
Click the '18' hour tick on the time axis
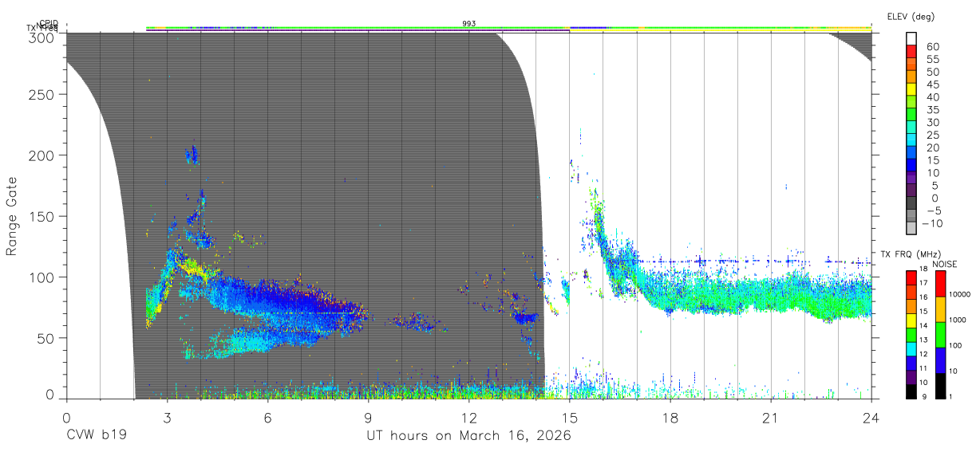click(x=670, y=417)
